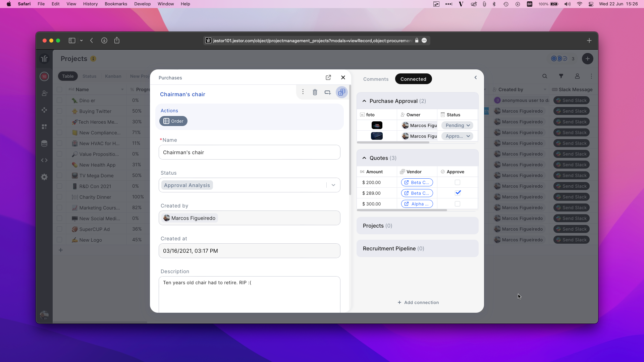The height and width of the screenshot is (362, 644).
Task: Check the Approve box for $300.00 quote
Action: pyautogui.click(x=457, y=204)
